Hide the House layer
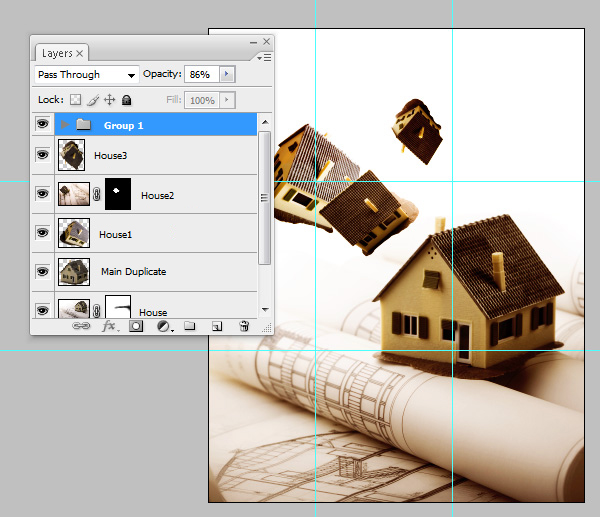 click(42, 310)
